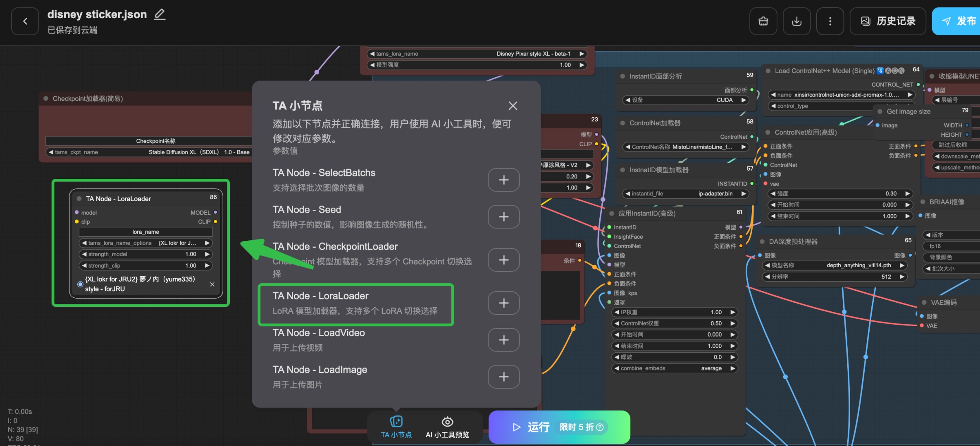Open the 历史记录 history button
The height and width of the screenshot is (446, 980).
tap(887, 21)
